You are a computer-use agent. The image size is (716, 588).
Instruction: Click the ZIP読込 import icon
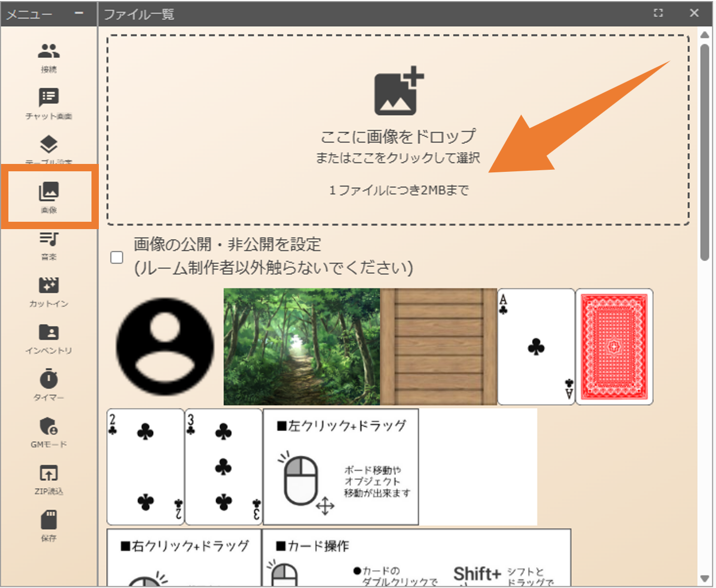tap(48, 473)
